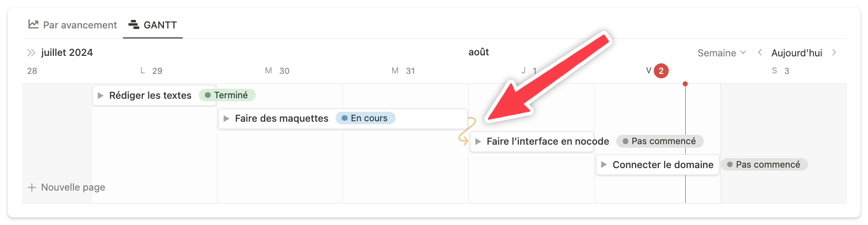868x225 pixels.
Task: Click the GANTT timeline icon
Action: coord(133,24)
